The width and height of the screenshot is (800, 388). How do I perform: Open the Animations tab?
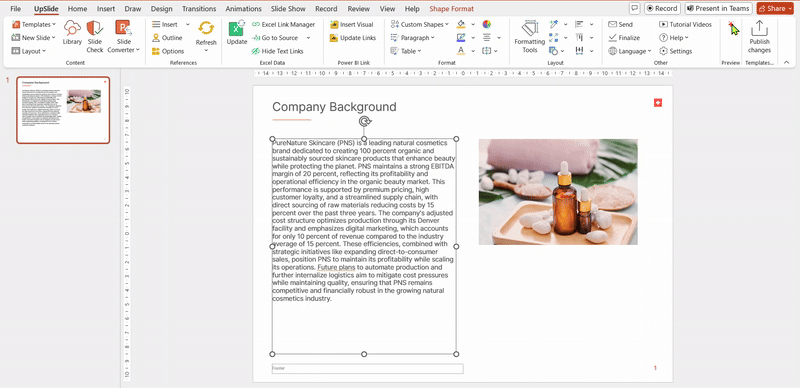[243, 9]
